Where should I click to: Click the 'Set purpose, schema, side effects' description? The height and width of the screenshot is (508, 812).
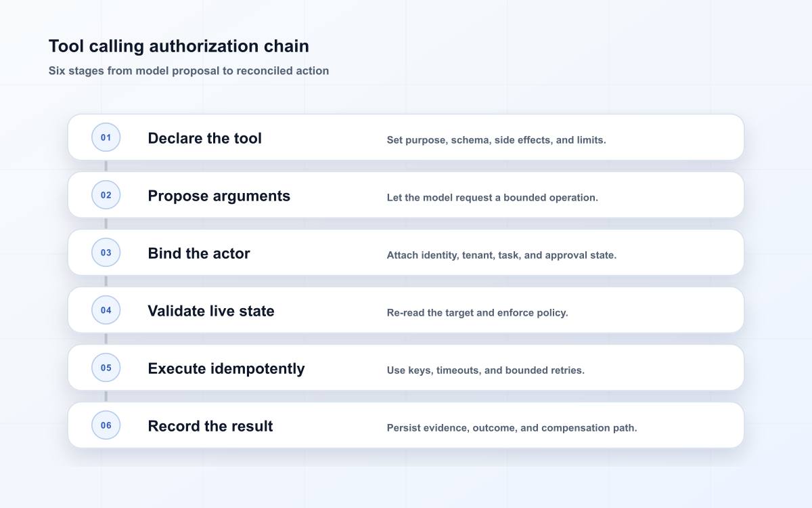point(496,140)
